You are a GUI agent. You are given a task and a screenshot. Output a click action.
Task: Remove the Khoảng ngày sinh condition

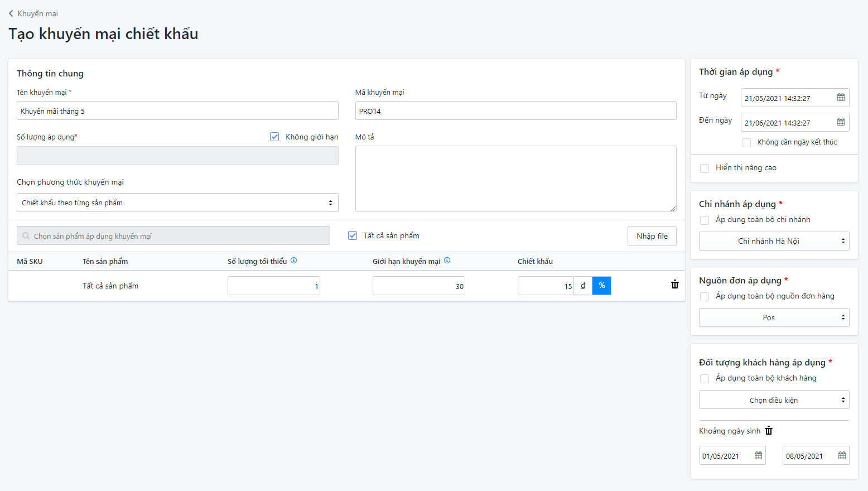coord(769,430)
